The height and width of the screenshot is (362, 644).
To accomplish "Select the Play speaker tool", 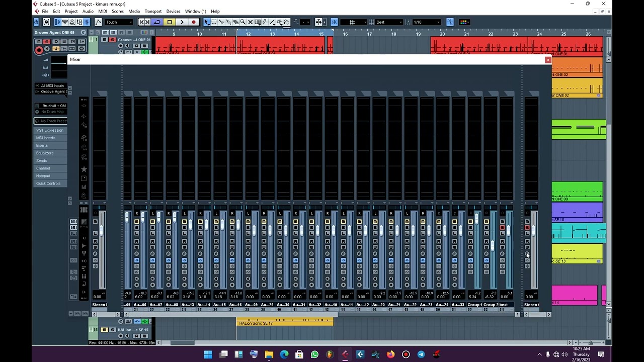I will pyautogui.click(x=279, y=22).
